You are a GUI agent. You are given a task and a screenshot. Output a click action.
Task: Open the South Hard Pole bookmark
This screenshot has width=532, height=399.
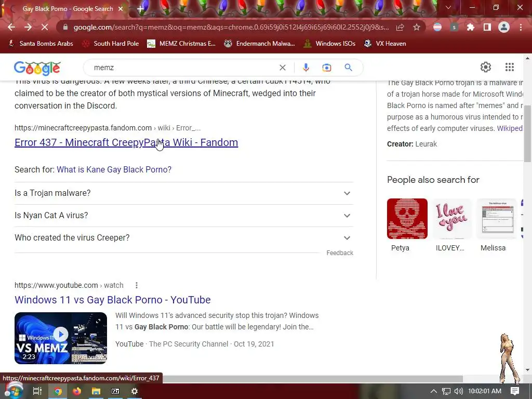[x=111, y=44]
